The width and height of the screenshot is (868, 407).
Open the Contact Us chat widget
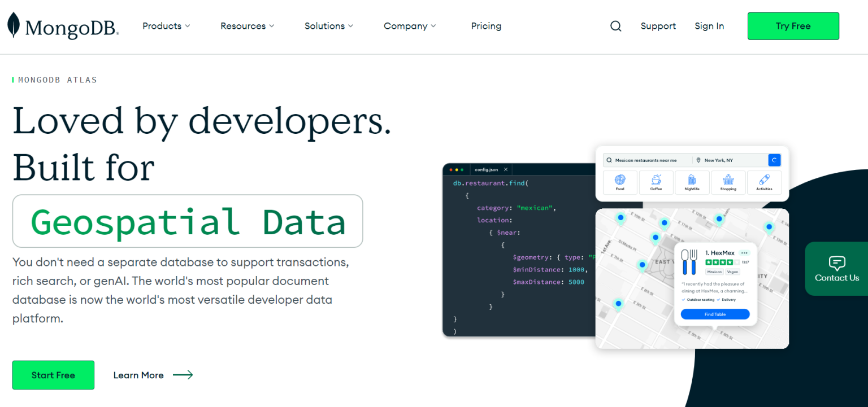[x=836, y=269]
